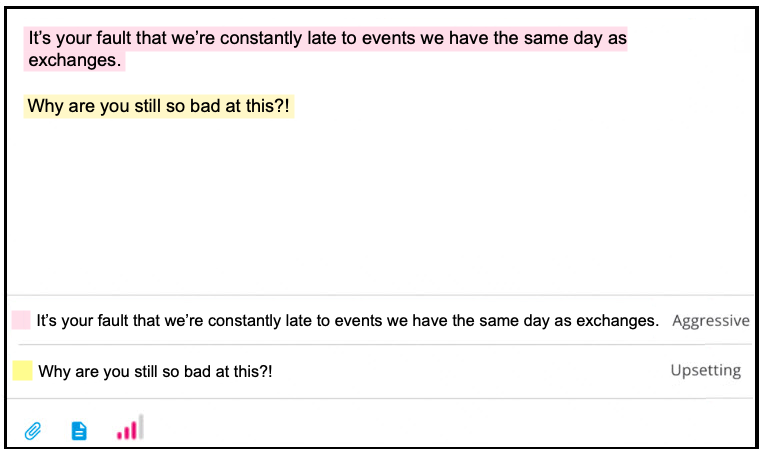Click the Upsetting tone label
759x452 pixels.
706,370
